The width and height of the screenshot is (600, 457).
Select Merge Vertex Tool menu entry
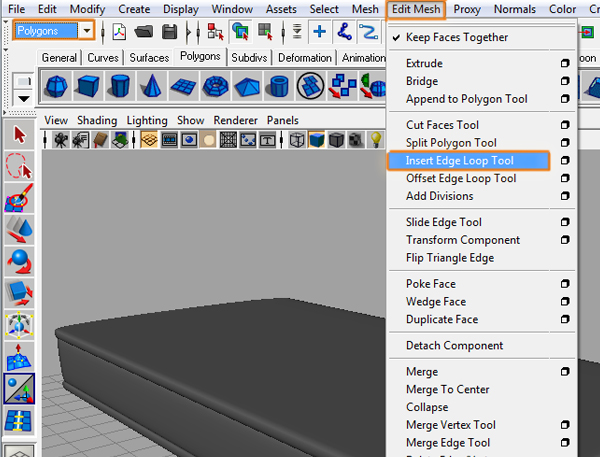[x=450, y=425]
